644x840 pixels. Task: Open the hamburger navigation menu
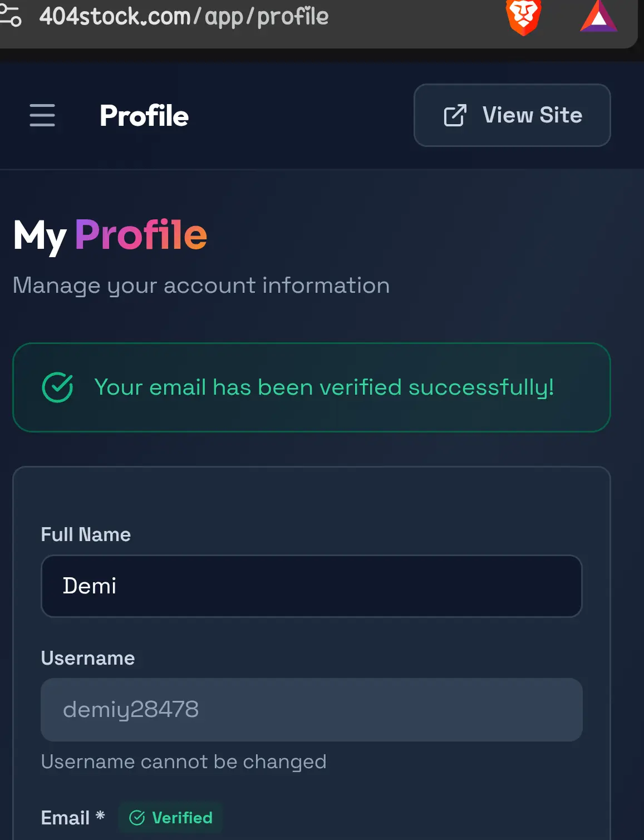[42, 115]
